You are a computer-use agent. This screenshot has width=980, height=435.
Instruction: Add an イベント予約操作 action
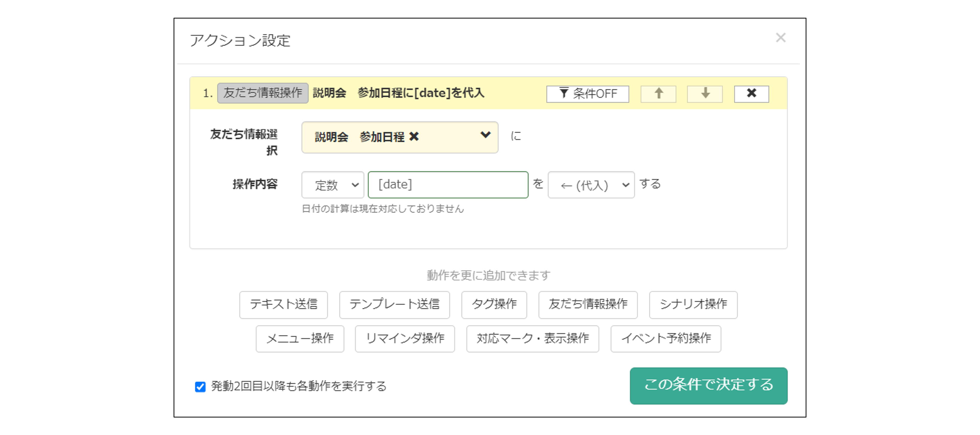(x=666, y=338)
